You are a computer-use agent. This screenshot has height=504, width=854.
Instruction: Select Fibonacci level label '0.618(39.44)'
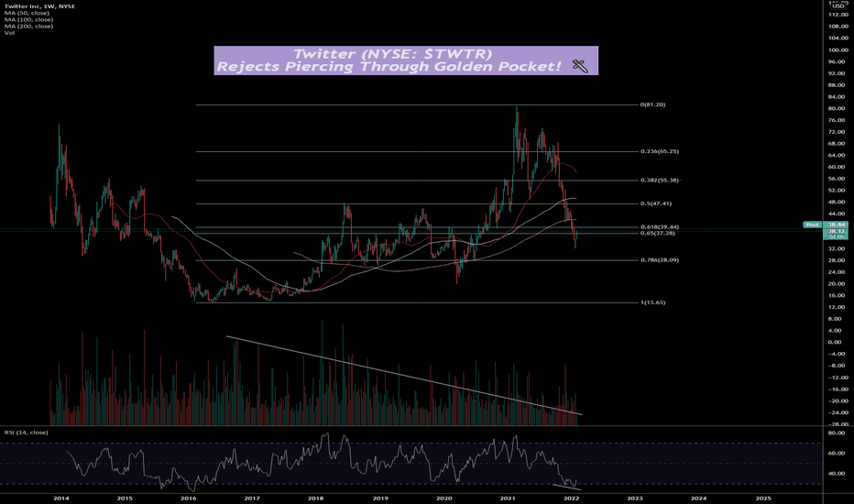pos(660,227)
